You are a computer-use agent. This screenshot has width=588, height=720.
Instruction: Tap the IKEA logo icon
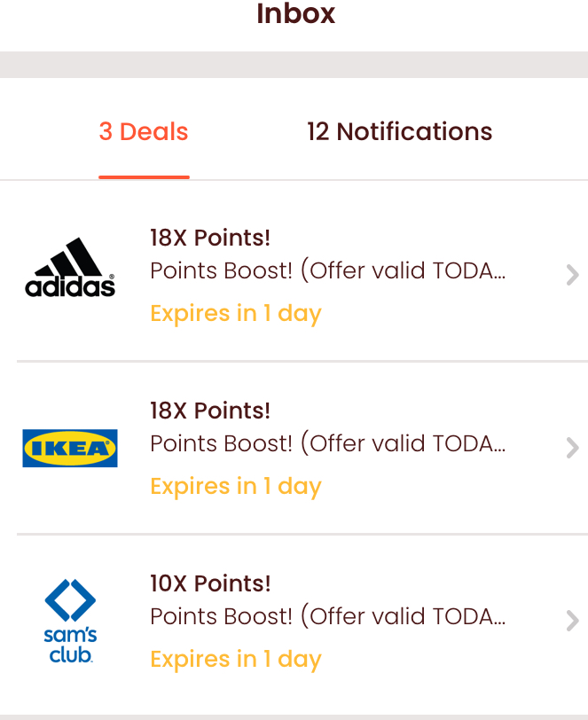pos(70,448)
